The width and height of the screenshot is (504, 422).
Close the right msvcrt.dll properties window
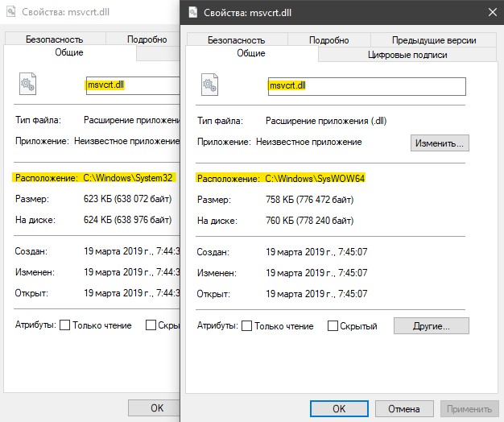pyautogui.click(x=493, y=13)
